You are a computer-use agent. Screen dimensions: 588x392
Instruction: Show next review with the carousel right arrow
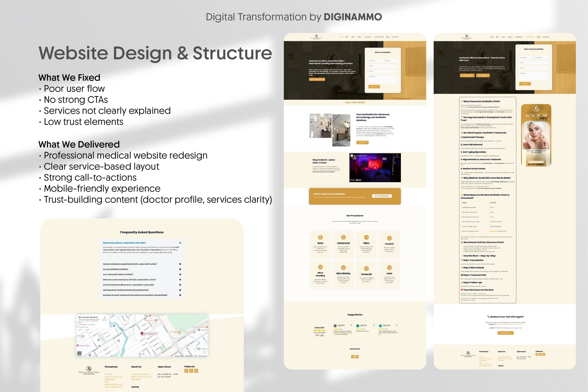400,332
